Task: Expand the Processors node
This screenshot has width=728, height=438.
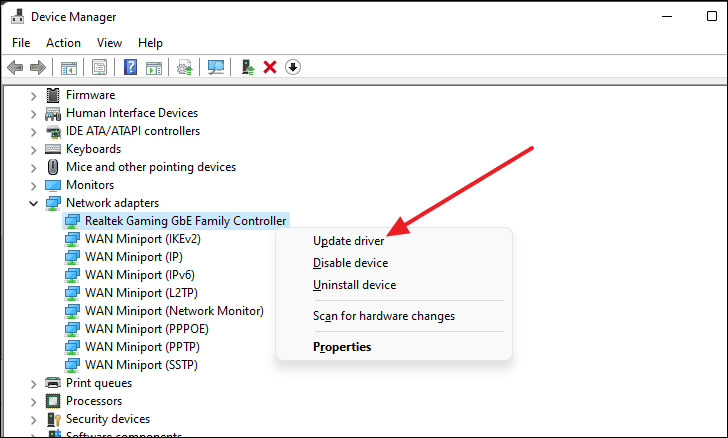Action: click(x=33, y=402)
